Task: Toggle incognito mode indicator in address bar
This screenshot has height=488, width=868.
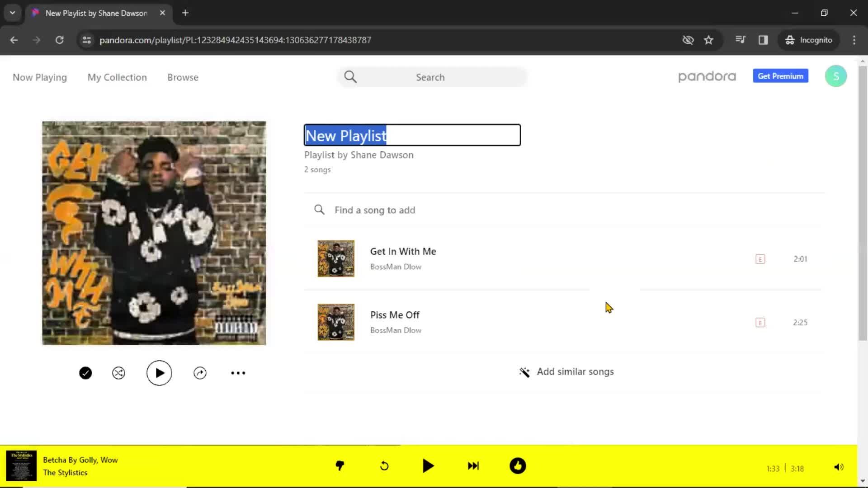Action: (x=810, y=40)
